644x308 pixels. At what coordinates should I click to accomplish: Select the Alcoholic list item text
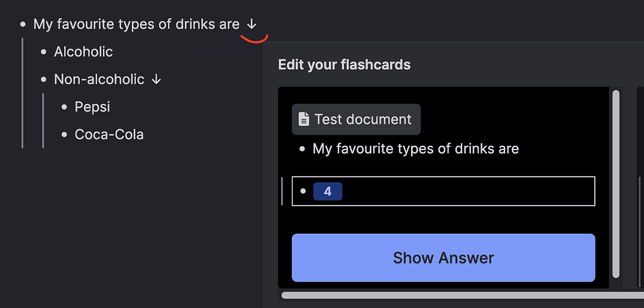(x=83, y=52)
